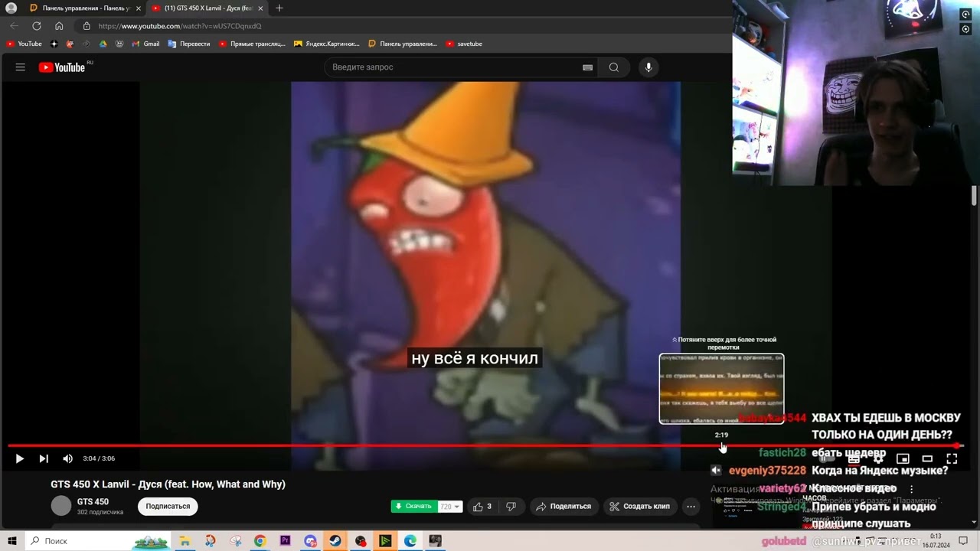Open Premiere Pro from the taskbar
The image size is (980, 551).
286,541
